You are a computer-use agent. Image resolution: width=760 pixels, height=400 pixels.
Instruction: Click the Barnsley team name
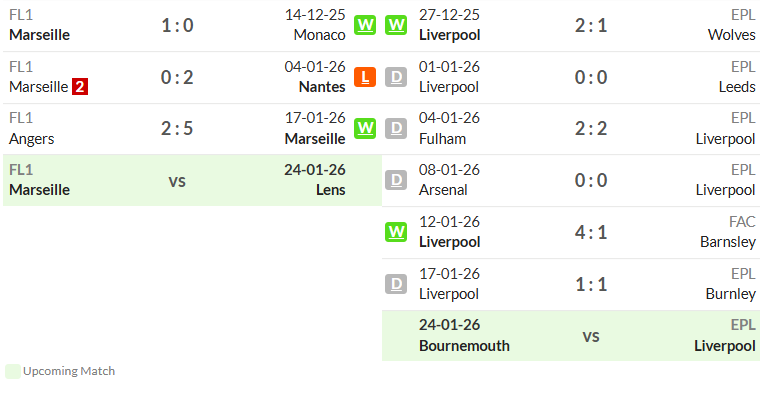click(728, 241)
